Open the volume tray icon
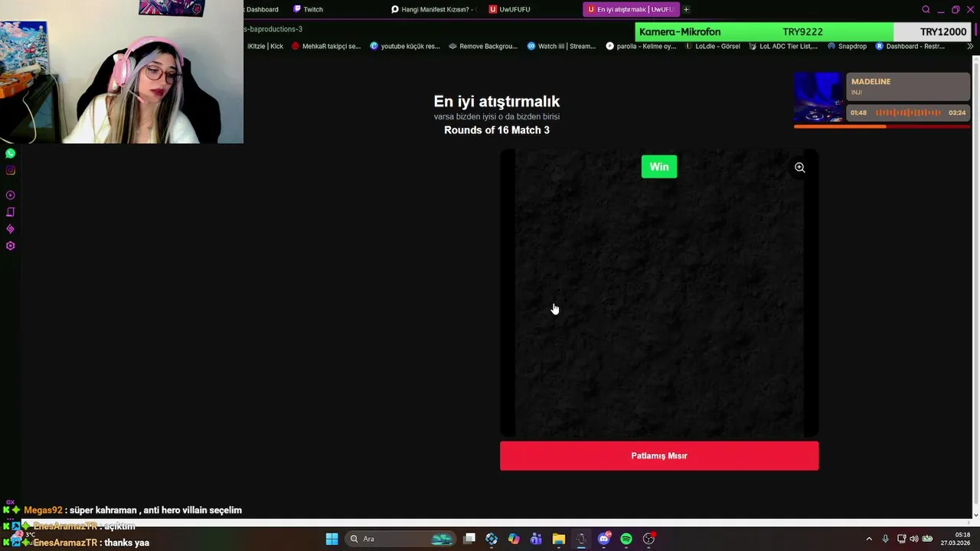980x551 pixels. tap(913, 539)
